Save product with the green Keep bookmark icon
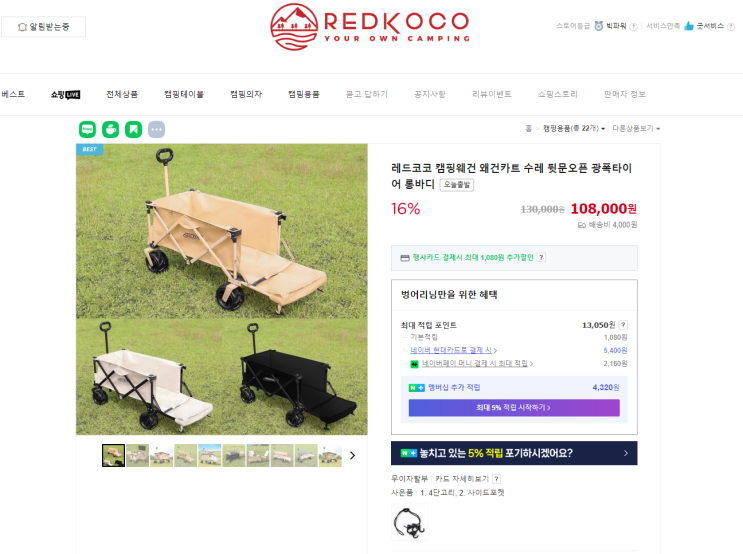Image resolution: width=743 pixels, height=554 pixels. pyautogui.click(x=134, y=129)
